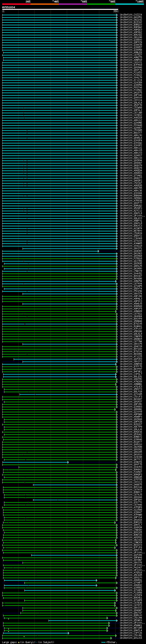Select label UniRef100_B4F9E1
This screenshot has width=146, height=644.
[131, 371]
